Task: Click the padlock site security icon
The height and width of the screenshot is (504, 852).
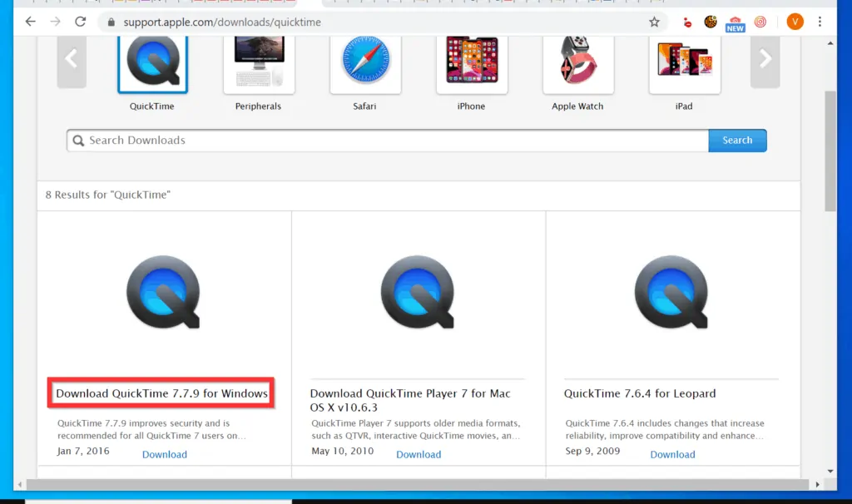Action: tap(111, 22)
